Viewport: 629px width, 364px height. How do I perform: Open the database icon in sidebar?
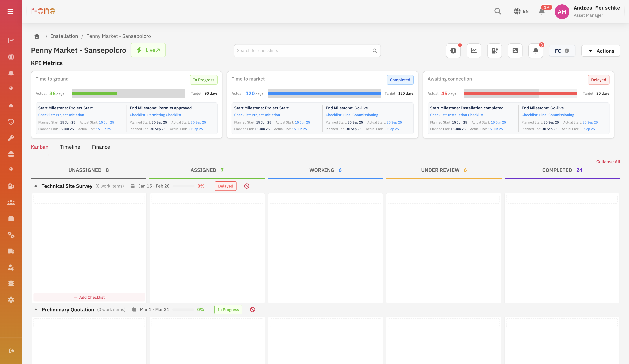11,283
